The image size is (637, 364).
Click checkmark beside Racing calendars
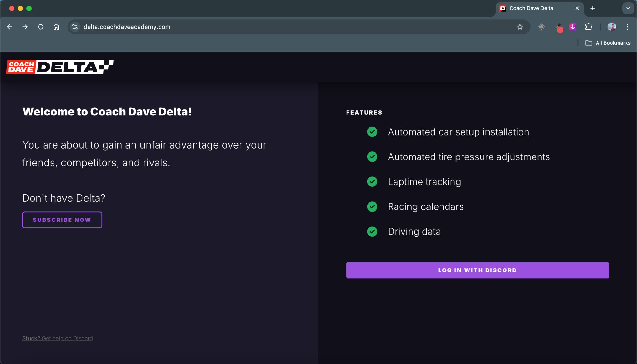click(x=372, y=206)
